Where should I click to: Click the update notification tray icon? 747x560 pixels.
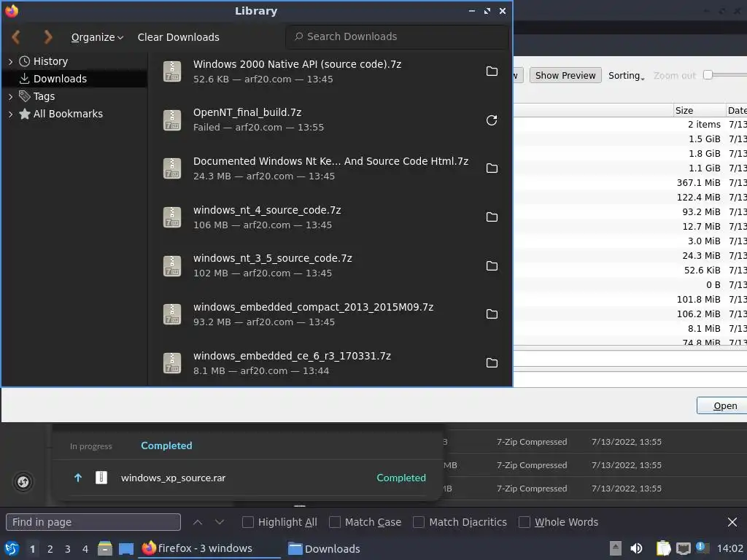point(702,548)
